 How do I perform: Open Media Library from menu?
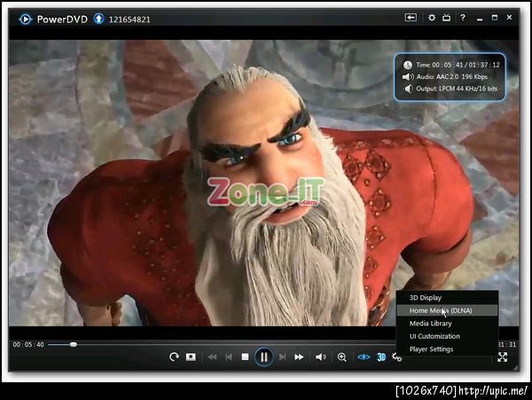pyautogui.click(x=447, y=324)
